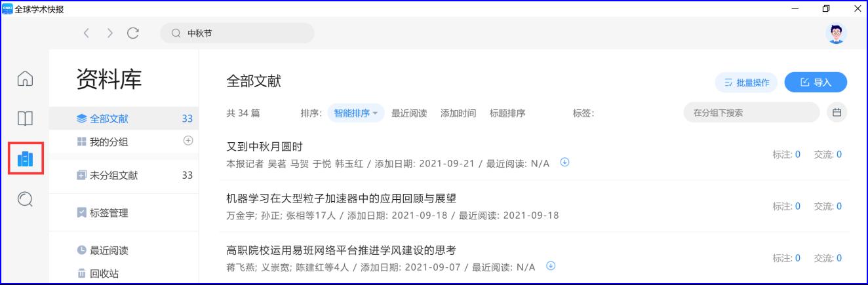868x285 pixels.
Task: Click 标注 count for 高职院校 article
Action: (x=787, y=258)
